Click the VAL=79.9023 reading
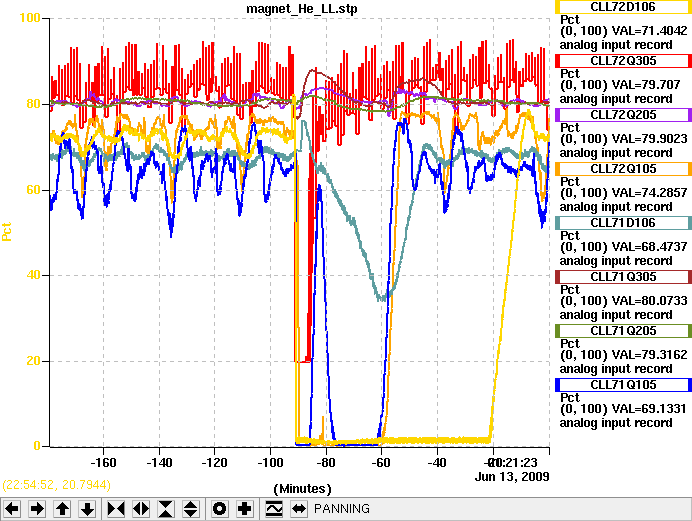 (649, 139)
